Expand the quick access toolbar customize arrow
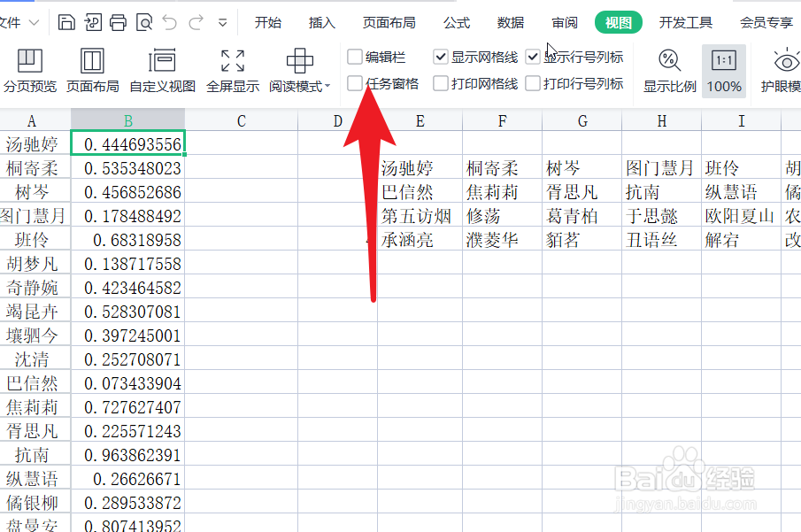Screen dimensions: 801x532 [x=224, y=21]
